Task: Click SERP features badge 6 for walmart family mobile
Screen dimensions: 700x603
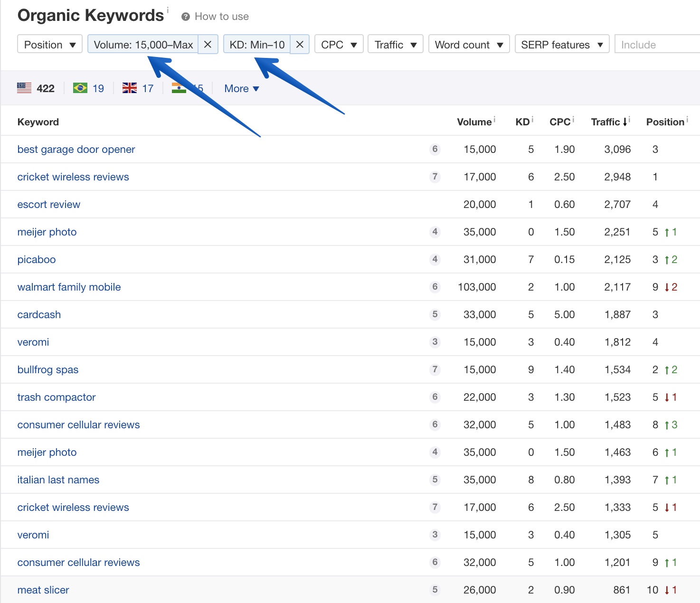Action: pos(435,287)
